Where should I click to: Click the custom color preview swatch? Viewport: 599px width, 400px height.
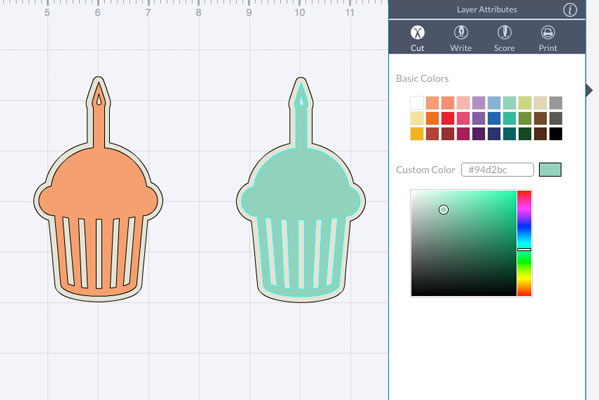(x=550, y=170)
